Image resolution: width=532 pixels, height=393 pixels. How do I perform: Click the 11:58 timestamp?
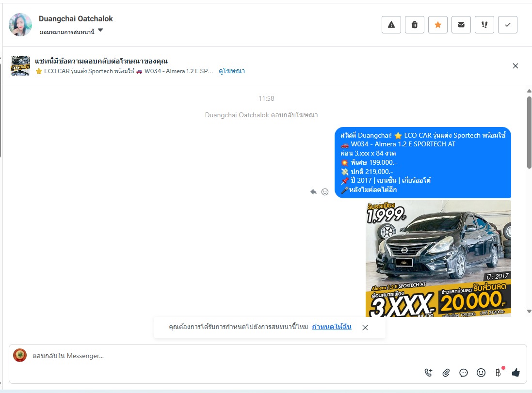(x=266, y=98)
